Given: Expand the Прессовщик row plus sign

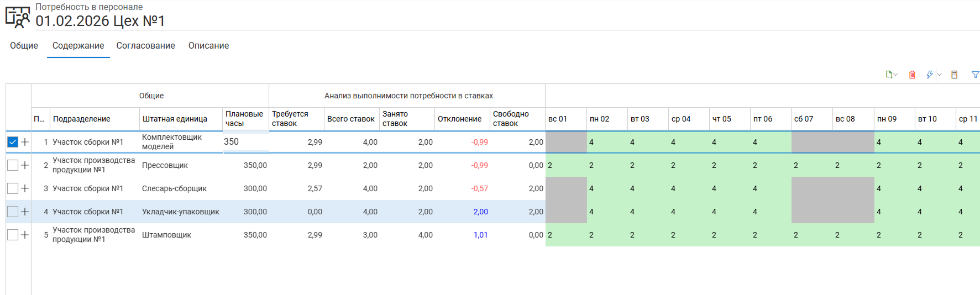Looking at the screenshot, I should click(x=25, y=165).
